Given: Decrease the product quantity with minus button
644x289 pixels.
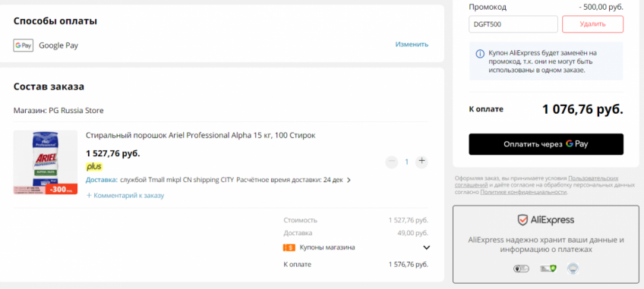Looking at the screenshot, I should point(391,162).
